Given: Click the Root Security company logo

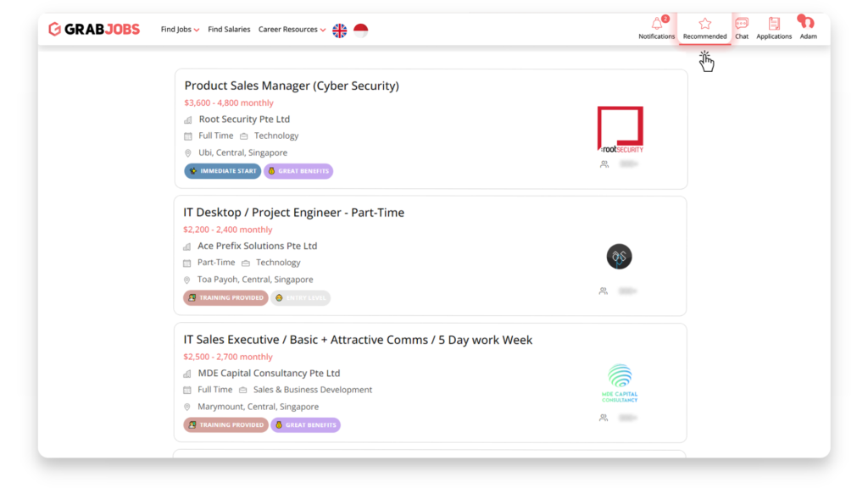Looking at the screenshot, I should 620,130.
